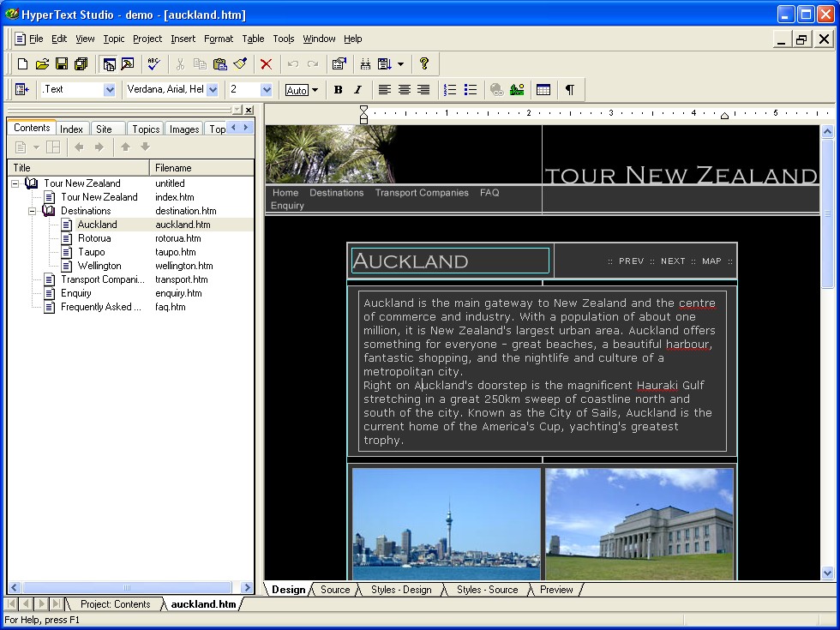840x630 pixels.
Task: Switch to the Preview tab
Action: point(555,590)
